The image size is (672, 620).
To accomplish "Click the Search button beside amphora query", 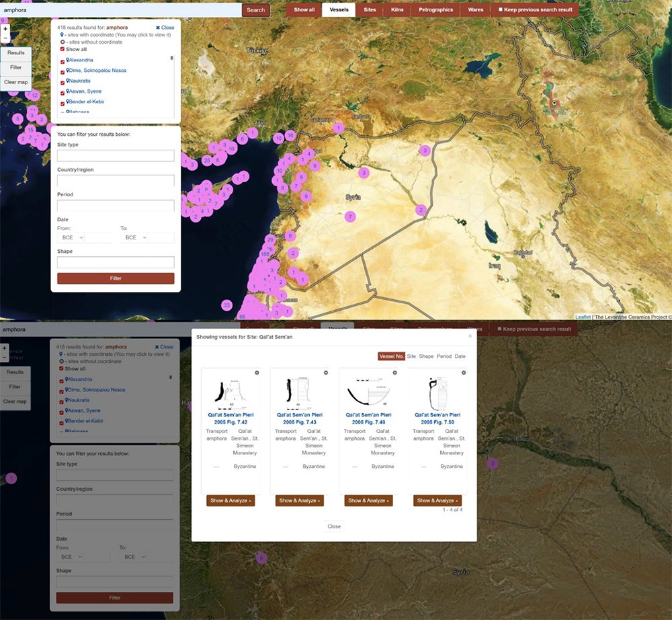I will tap(256, 10).
